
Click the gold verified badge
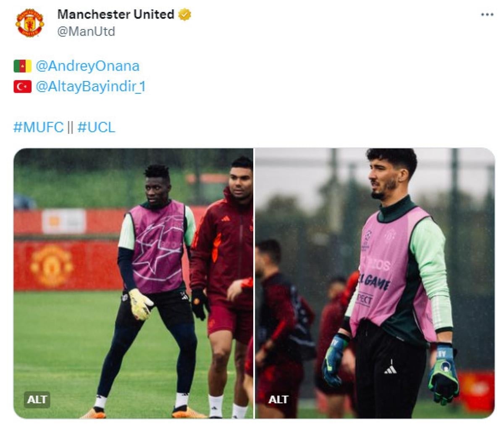185,15
